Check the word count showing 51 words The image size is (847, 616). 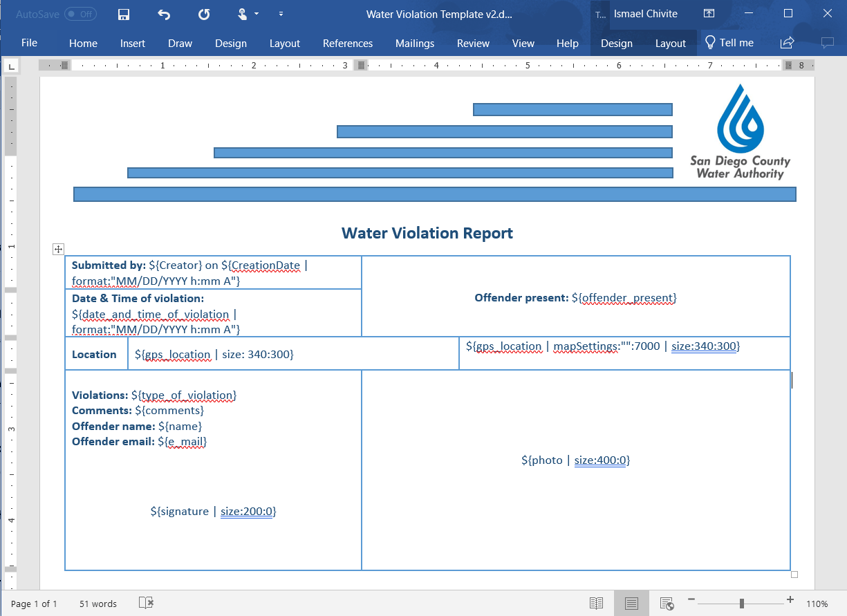point(97,603)
